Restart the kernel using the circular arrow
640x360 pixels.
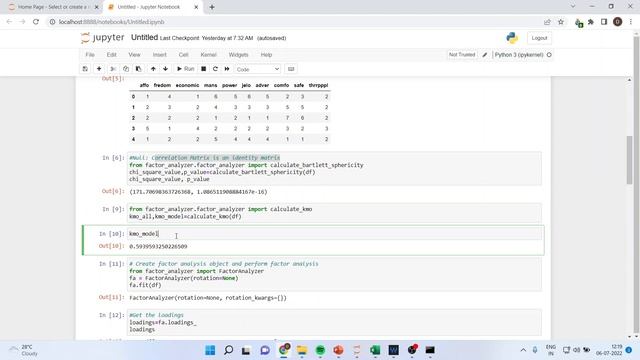pos(215,69)
